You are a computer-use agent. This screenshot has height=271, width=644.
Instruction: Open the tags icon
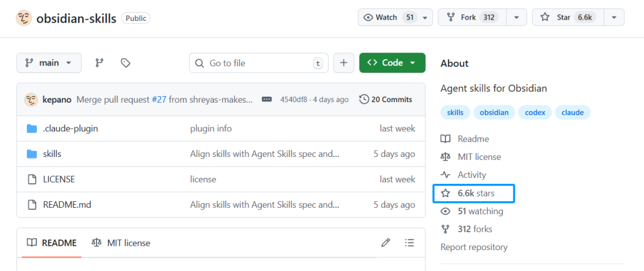(x=125, y=63)
